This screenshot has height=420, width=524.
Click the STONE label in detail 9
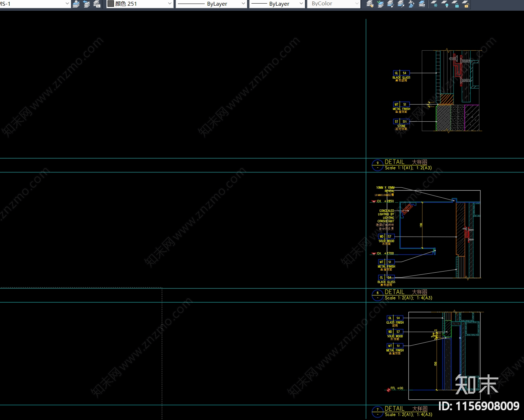(401, 126)
